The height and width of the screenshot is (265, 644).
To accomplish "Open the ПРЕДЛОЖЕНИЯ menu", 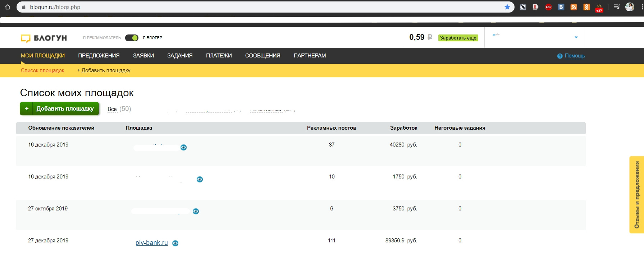I will tap(99, 56).
